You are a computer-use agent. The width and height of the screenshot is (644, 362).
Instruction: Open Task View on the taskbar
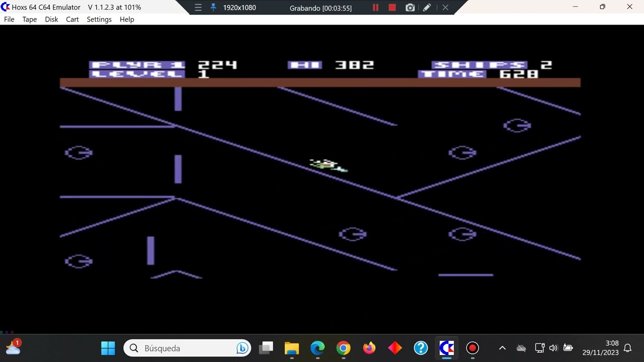(266, 348)
